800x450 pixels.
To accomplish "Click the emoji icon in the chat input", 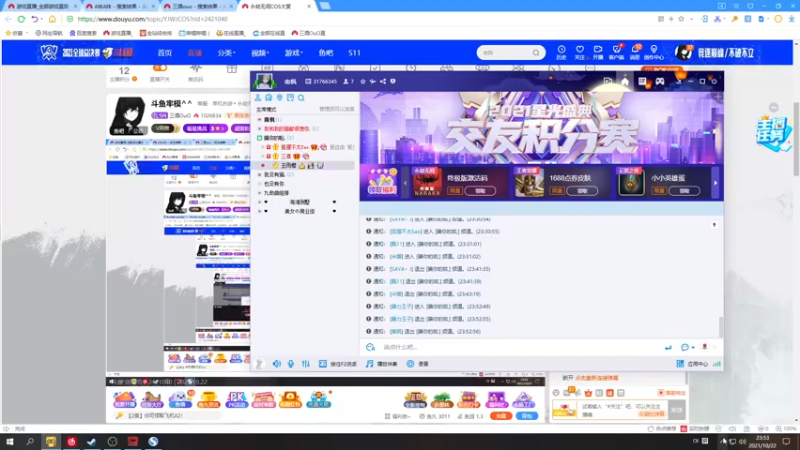I will [370, 347].
